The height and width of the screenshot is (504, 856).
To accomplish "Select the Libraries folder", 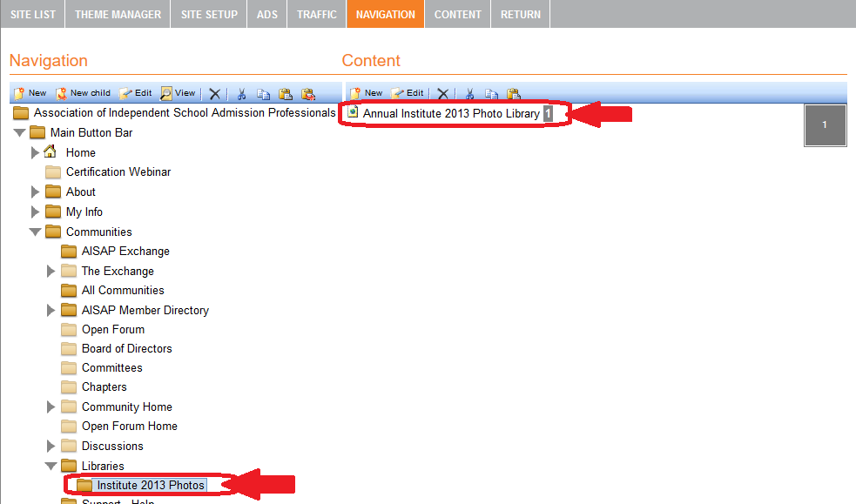I will (103, 466).
